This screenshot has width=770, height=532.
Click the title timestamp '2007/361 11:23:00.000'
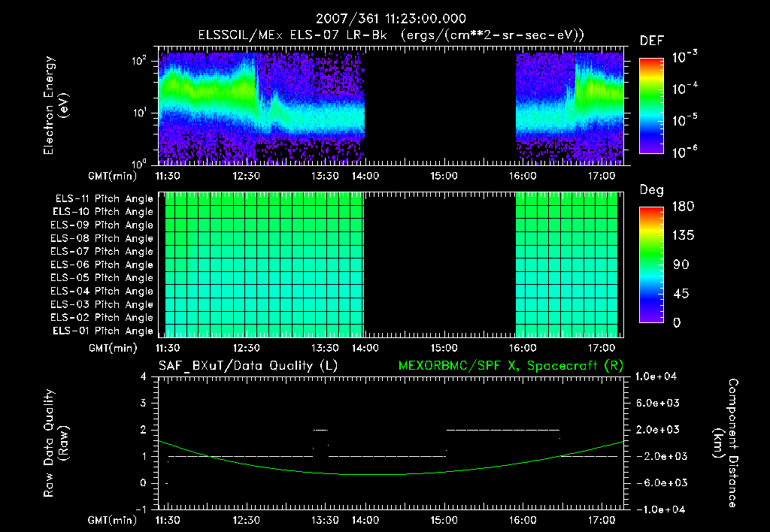pyautogui.click(x=391, y=19)
